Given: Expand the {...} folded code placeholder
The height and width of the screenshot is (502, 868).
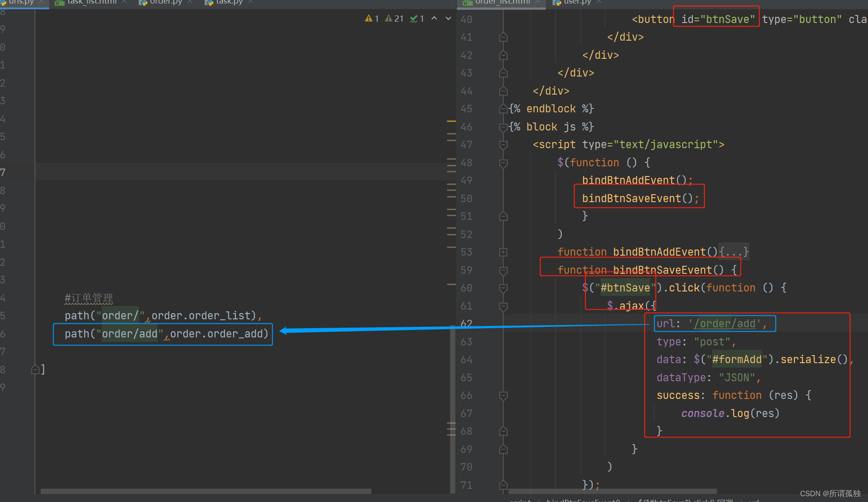Looking at the screenshot, I should [733, 252].
